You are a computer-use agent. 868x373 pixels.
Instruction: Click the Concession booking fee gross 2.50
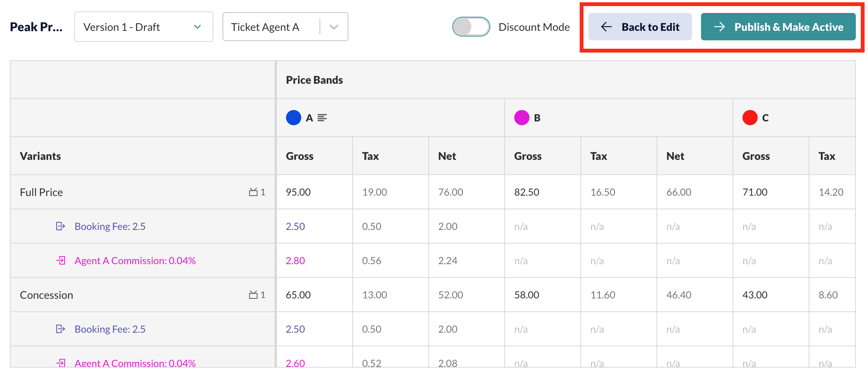[295, 329]
